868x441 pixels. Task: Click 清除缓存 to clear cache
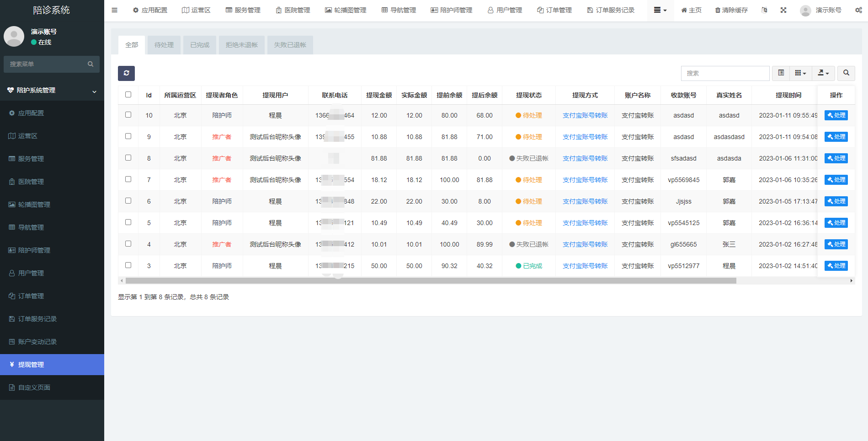[731, 10]
